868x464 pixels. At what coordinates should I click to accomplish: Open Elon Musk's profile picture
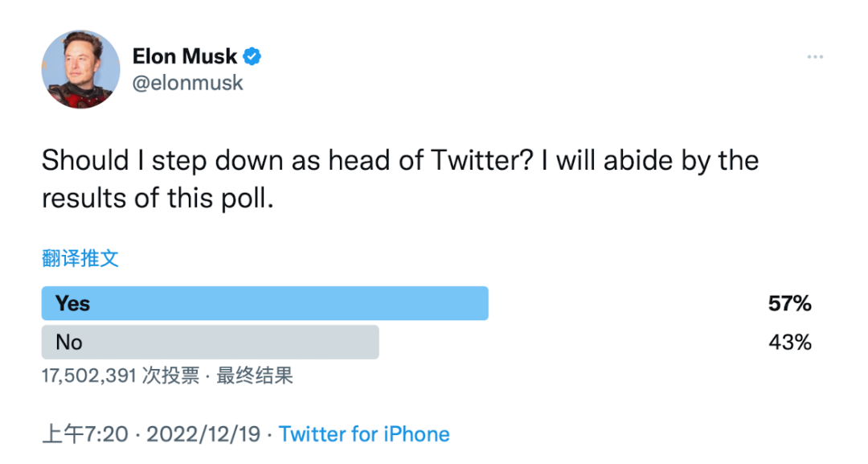pyautogui.click(x=80, y=70)
